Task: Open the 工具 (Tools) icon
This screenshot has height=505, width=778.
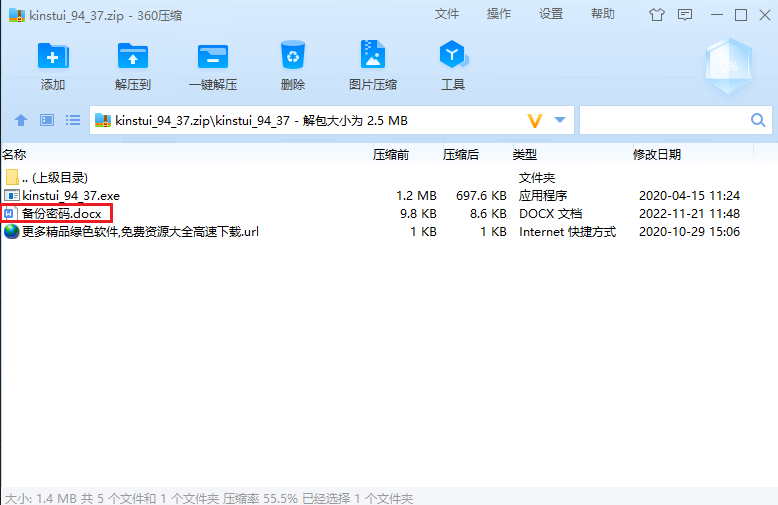Action: point(453,56)
